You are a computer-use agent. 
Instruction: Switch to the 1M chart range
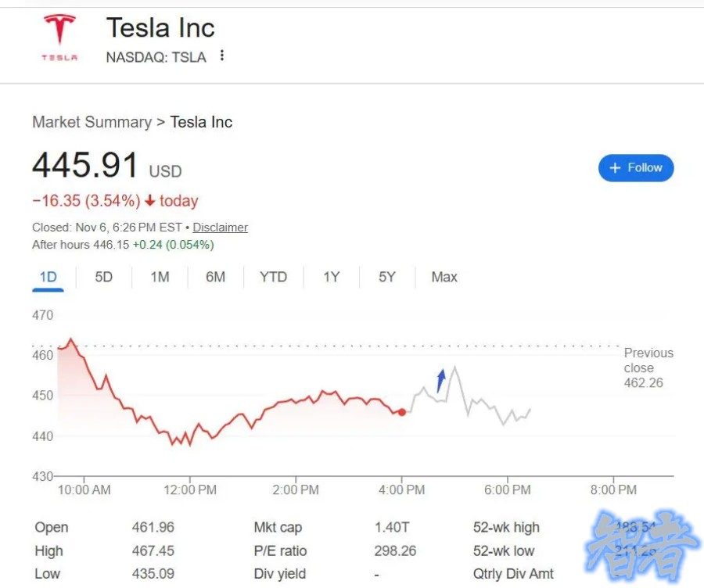160,277
